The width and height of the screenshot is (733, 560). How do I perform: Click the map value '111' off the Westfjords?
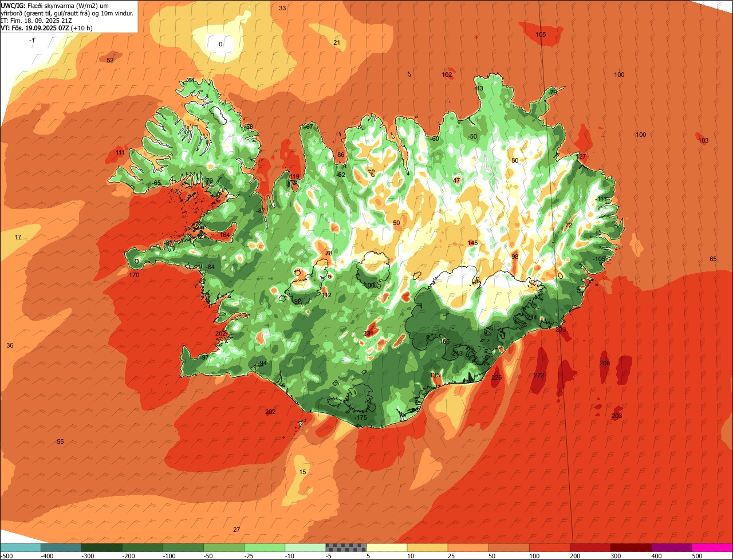tap(120, 152)
